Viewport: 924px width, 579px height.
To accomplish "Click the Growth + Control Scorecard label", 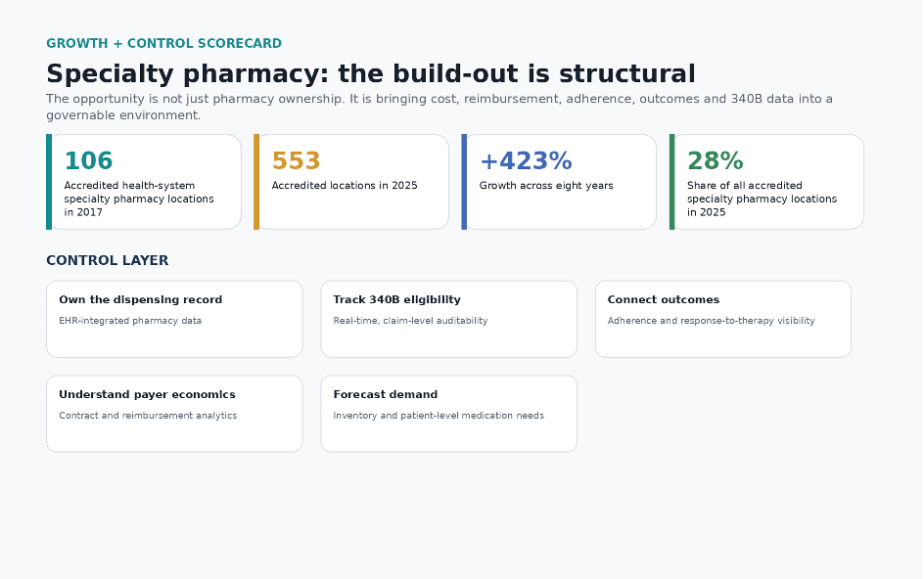I will pos(163,44).
